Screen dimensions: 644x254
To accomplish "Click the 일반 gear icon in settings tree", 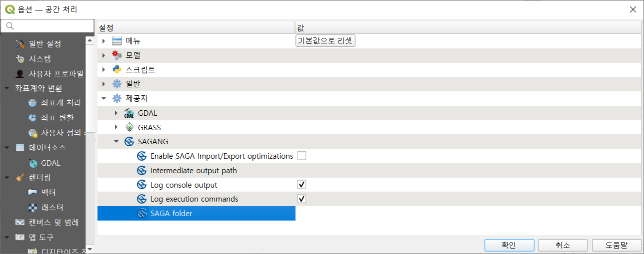I will pyautogui.click(x=117, y=84).
